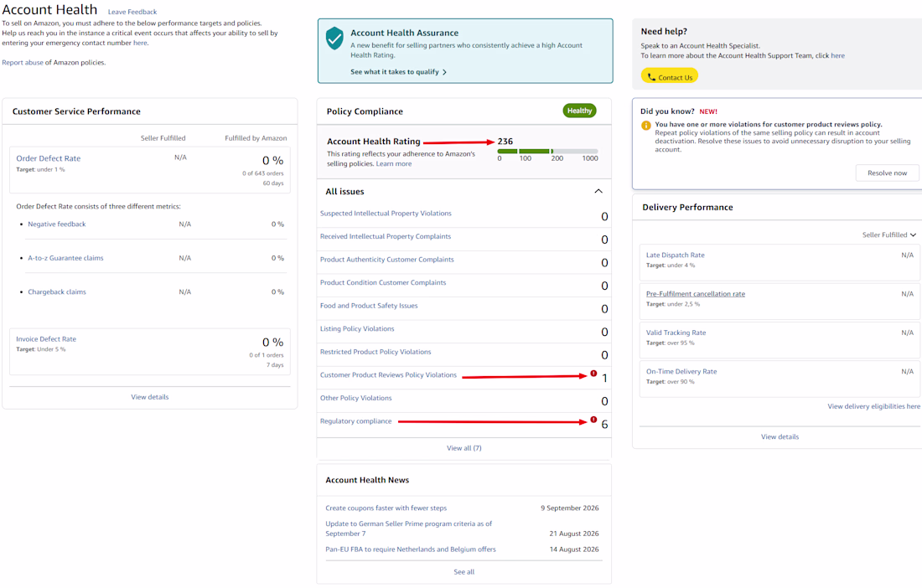Screen dimensions: 922x588
Task: Open Product Condition Customer Complaints
Action: [383, 282]
